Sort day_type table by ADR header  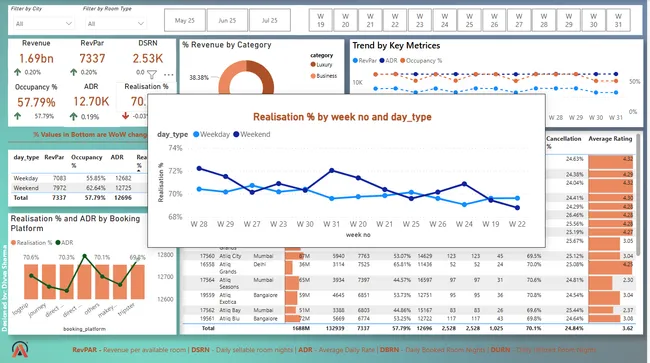[x=117, y=157]
